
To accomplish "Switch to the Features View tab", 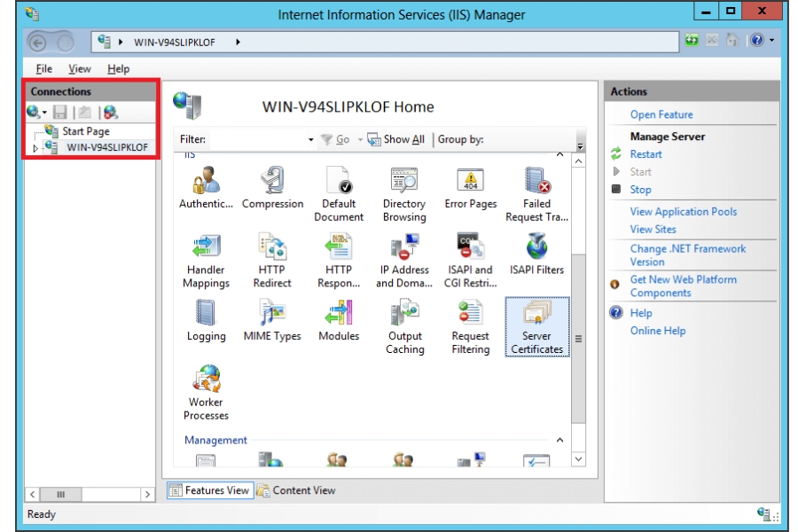I will pyautogui.click(x=210, y=490).
